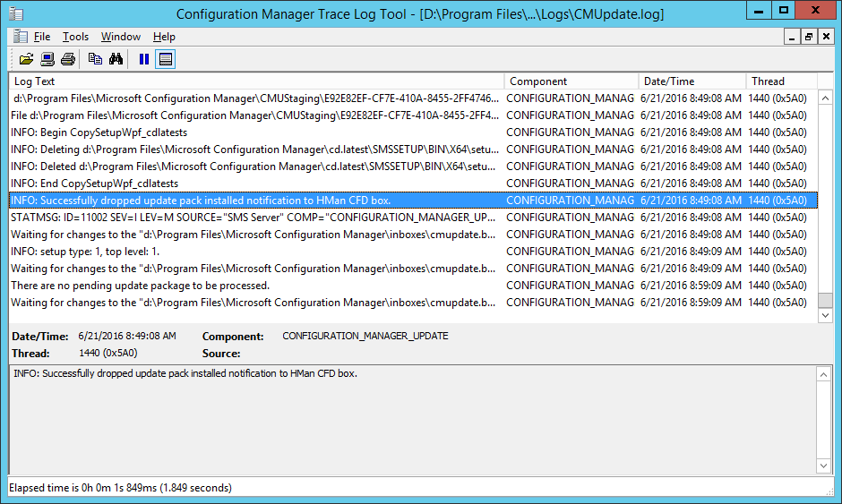Close the inner CMUpdate.log document window
The image size is (842, 504).
coord(826,37)
